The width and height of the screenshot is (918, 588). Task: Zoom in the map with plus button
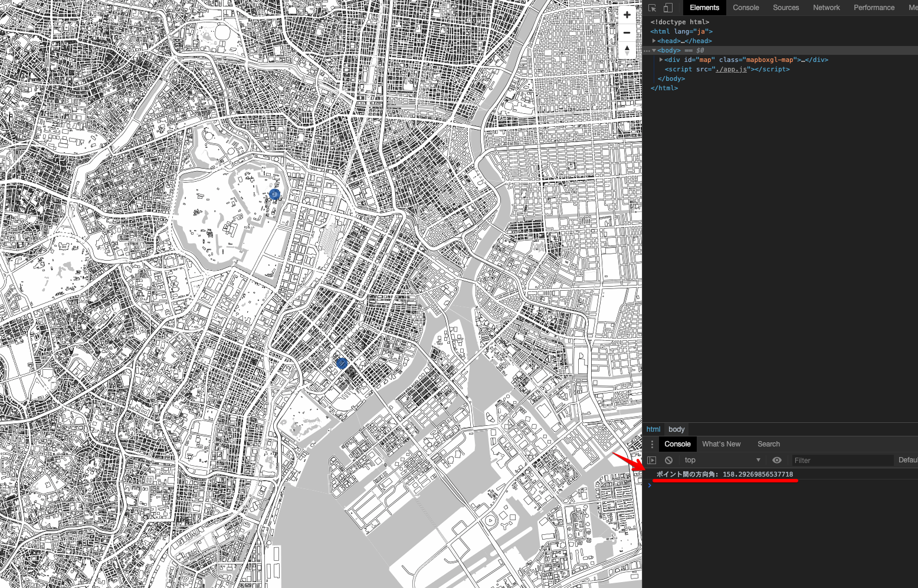[627, 15]
